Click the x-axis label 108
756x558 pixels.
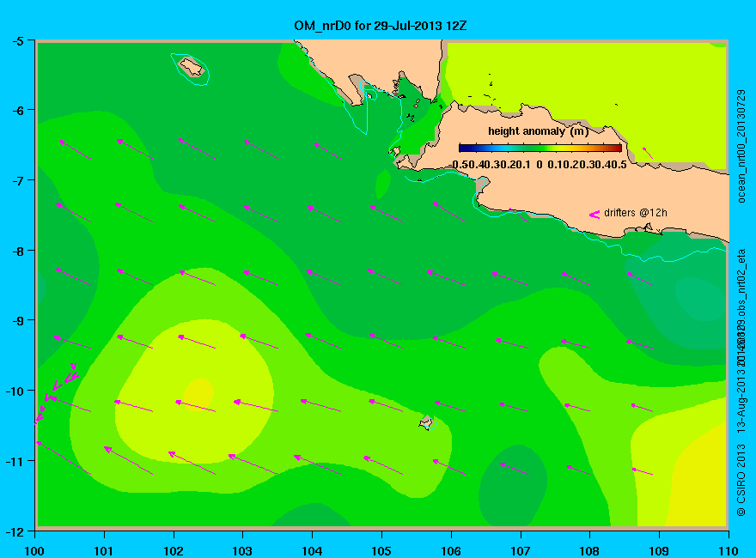click(x=589, y=551)
